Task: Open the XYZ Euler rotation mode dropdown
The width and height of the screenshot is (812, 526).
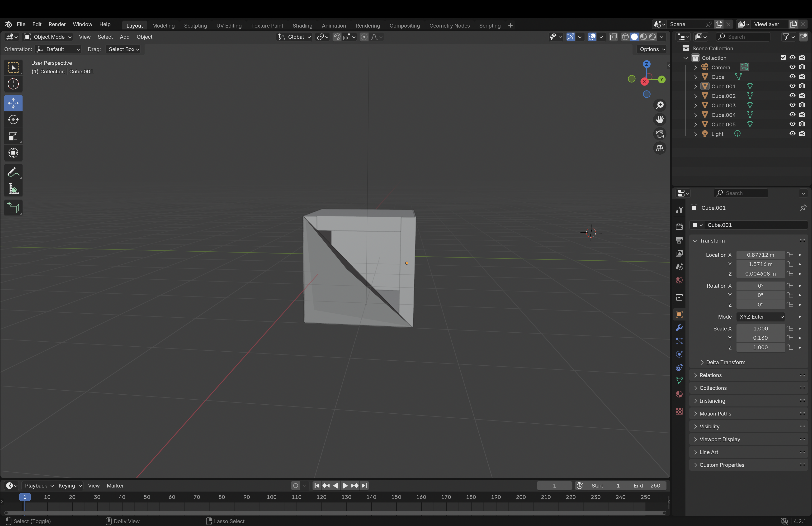Action: (x=760, y=317)
